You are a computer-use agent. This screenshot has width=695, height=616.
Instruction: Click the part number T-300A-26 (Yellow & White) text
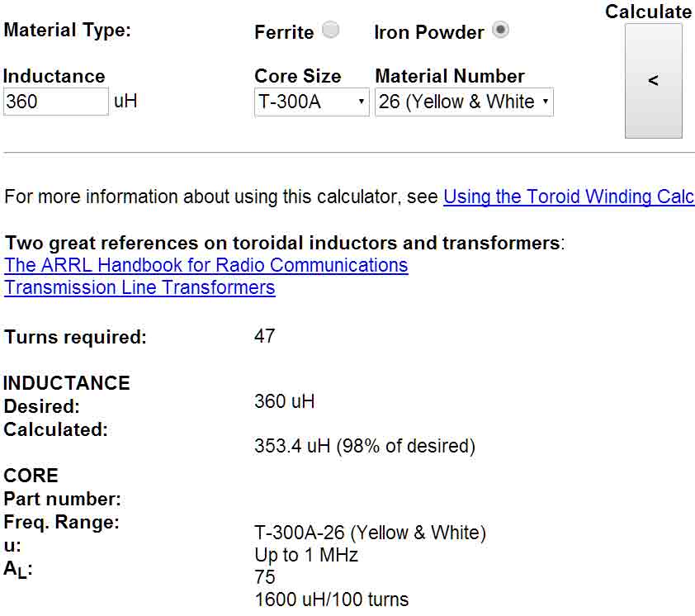click(370, 533)
